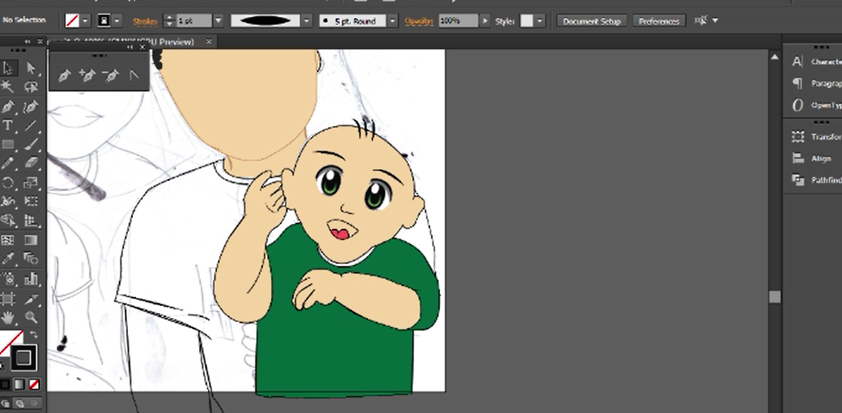Open the Transform panel
The height and width of the screenshot is (413, 842).
[815, 137]
